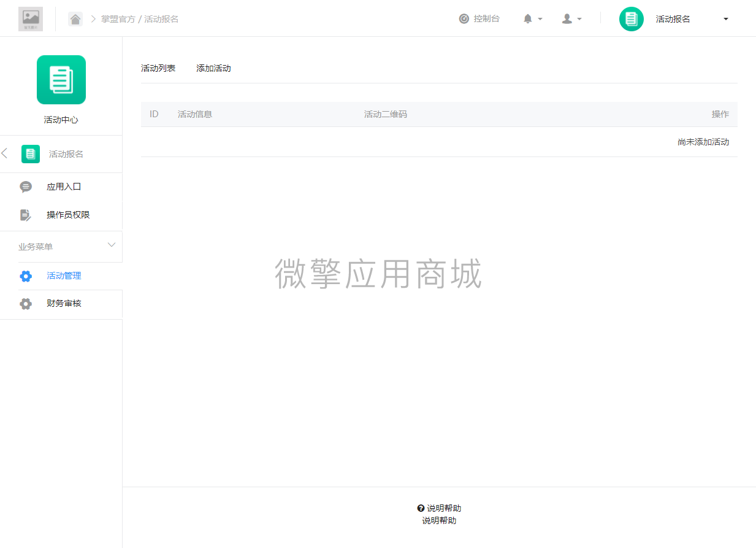Screen dimensions: 756x548
Task: Click the 控制台 gauge icon
Action: click(464, 19)
